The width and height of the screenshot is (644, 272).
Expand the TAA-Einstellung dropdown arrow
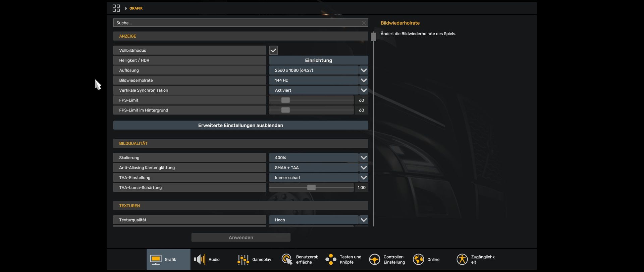click(364, 178)
